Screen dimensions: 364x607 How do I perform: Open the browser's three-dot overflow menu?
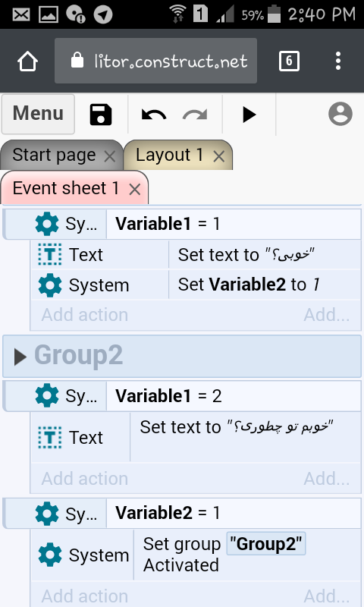pos(338,61)
